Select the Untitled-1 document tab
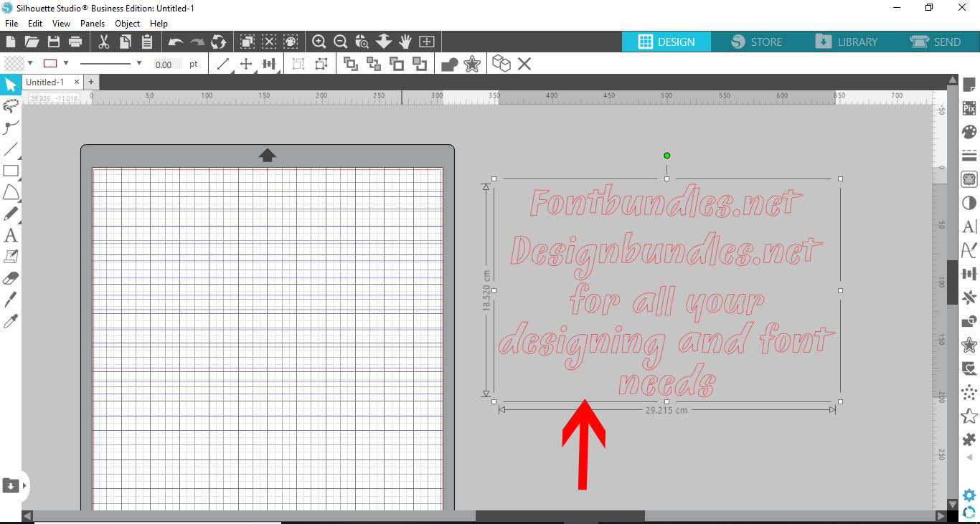Image resolution: width=980 pixels, height=524 pixels. [x=45, y=82]
